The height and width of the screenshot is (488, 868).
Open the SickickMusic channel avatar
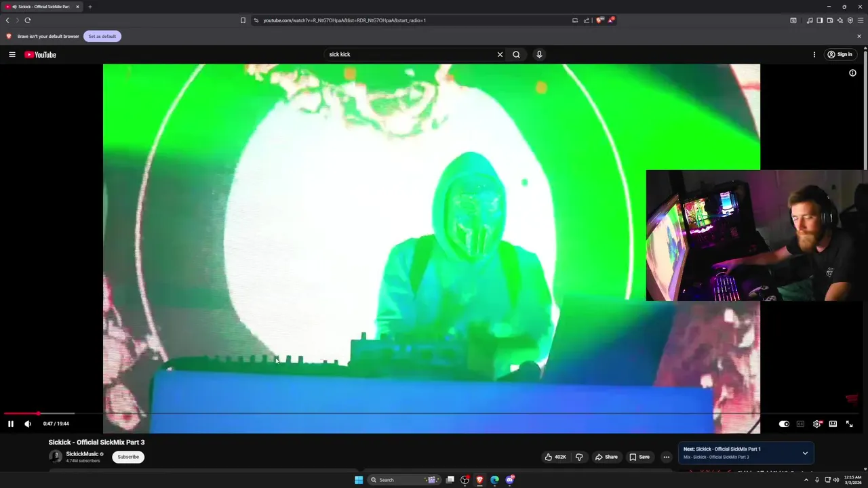pyautogui.click(x=55, y=457)
